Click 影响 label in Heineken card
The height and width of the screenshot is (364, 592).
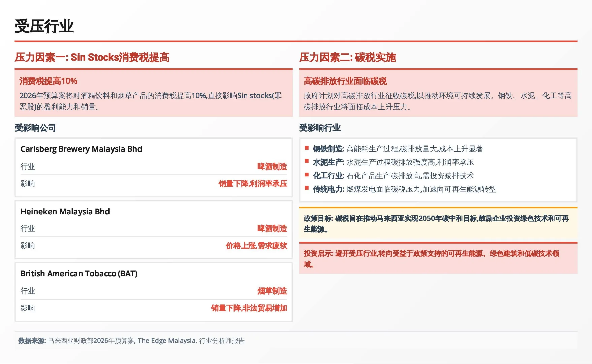point(28,246)
